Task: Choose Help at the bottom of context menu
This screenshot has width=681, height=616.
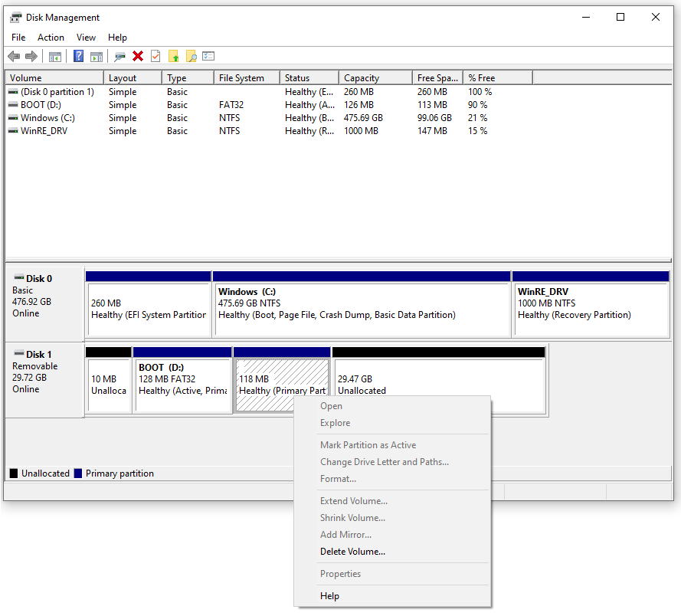Action: point(392,595)
